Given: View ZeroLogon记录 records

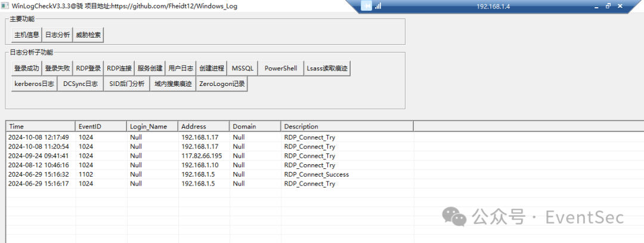Looking at the screenshot, I should pos(222,84).
